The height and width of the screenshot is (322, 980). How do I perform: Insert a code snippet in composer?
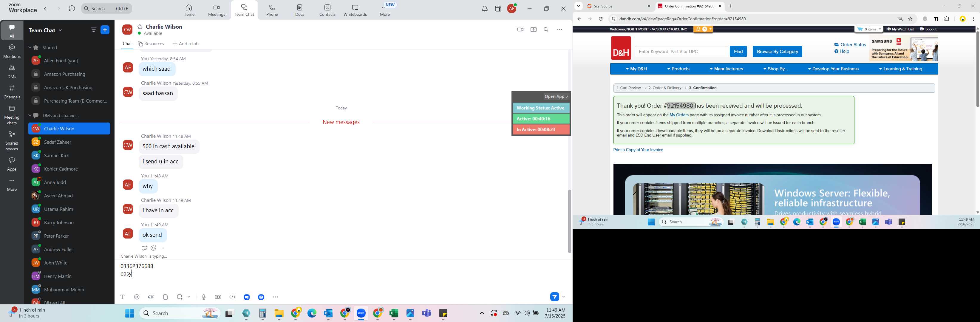coord(232,297)
